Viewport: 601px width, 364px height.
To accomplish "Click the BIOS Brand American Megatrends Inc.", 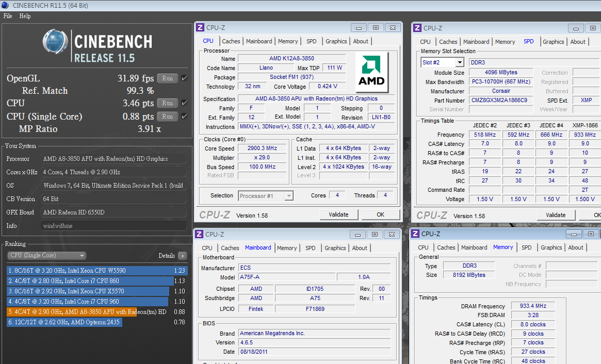I will 314,333.
